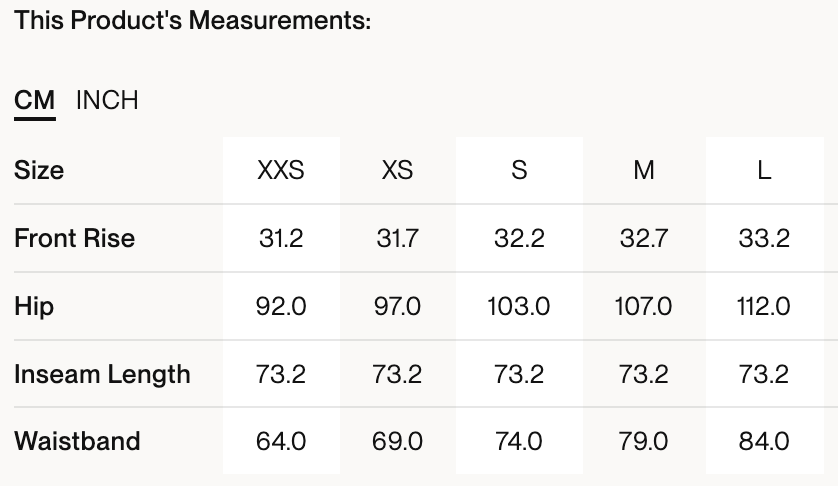Screen dimensions: 838x486
Task: Click Waistband value 69.0 for size XS
Action: 397,441
